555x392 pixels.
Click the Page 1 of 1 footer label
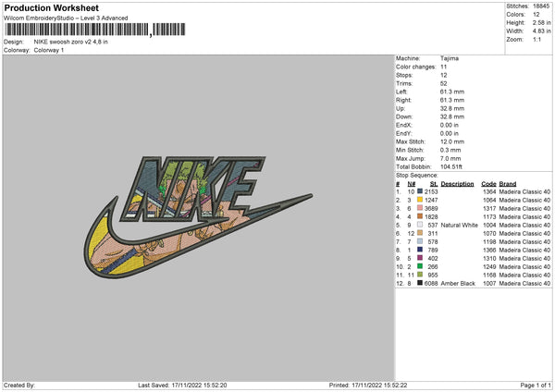coord(536,386)
